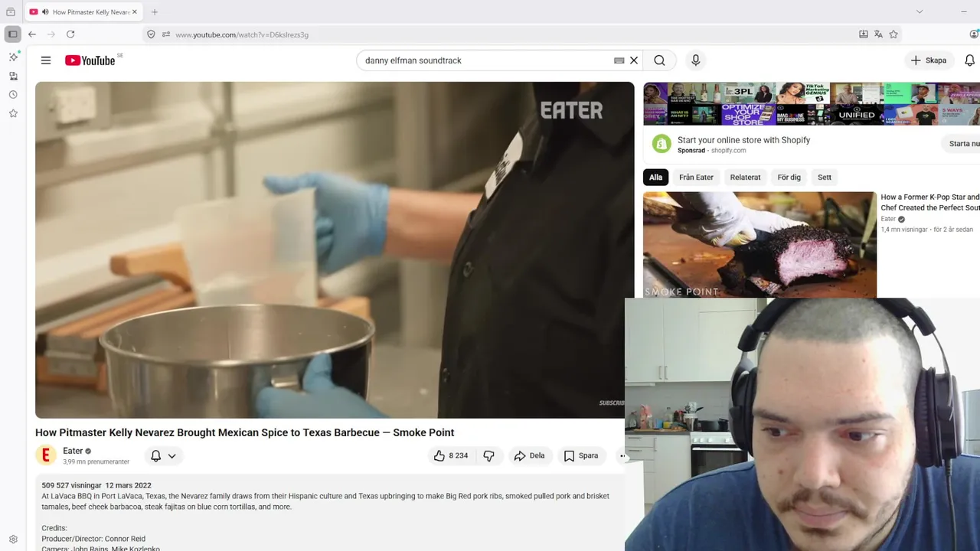Viewport: 980px width, 551px height.
Task: Open more actions three-dot menu
Action: pos(622,456)
